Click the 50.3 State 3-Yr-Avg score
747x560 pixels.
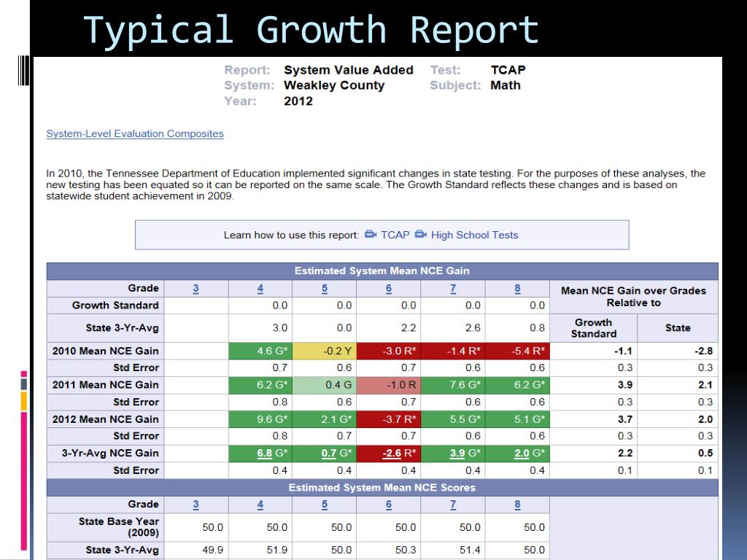point(406,550)
